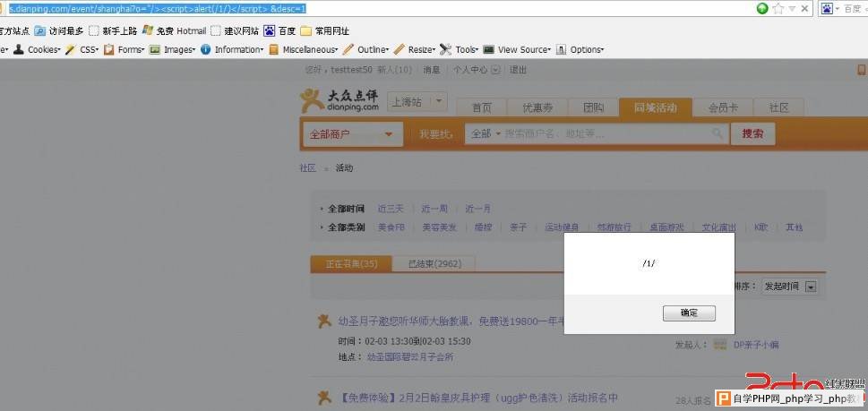Viewport: 868px width, 411px height.
Task: Open the 百度 bookmark
Action: click(280, 31)
